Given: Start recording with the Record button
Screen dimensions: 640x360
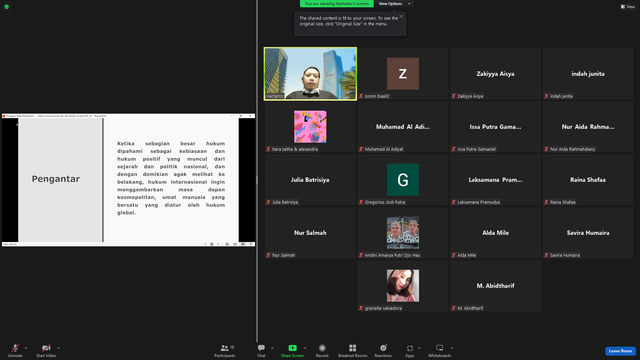Looking at the screenshot, I should pos(322,350).
